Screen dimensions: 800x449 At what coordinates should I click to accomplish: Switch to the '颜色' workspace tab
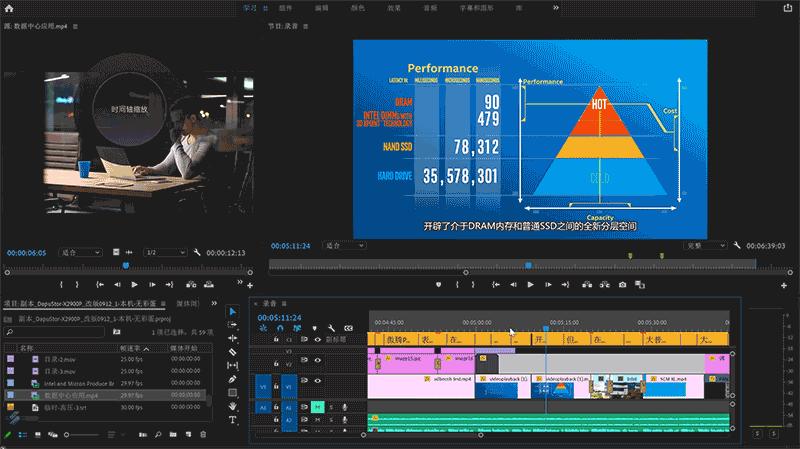coord(357,8)
